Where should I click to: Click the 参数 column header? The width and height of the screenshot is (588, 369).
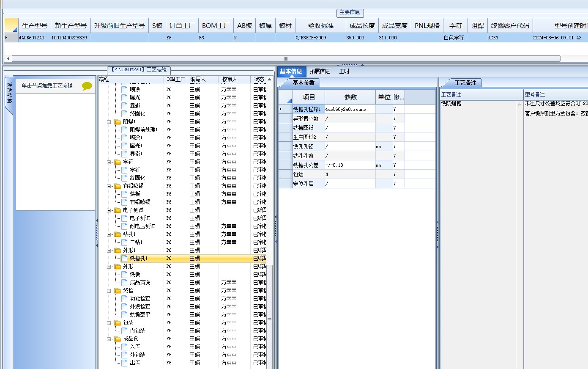[350, 97]
